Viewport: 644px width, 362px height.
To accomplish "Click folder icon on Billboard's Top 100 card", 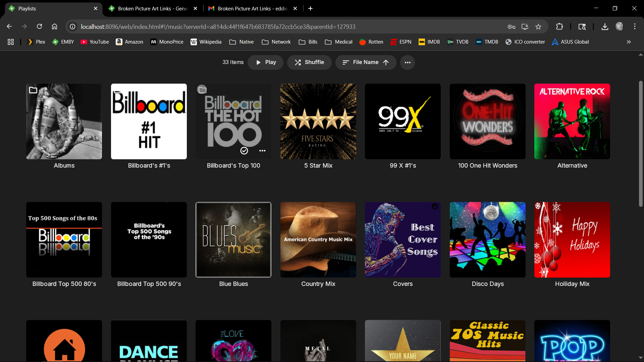I will [202, 89].
